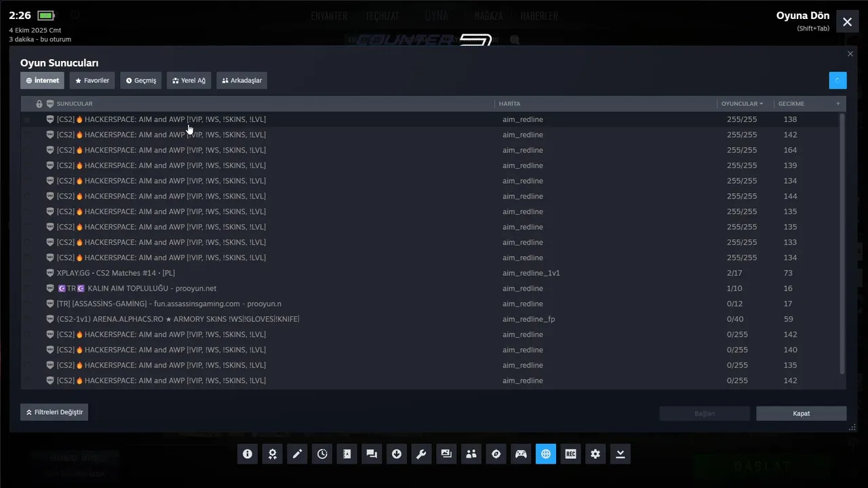Expand Filtreleri Değiştir filter options

pyautogui.click(x=54, y=412)
